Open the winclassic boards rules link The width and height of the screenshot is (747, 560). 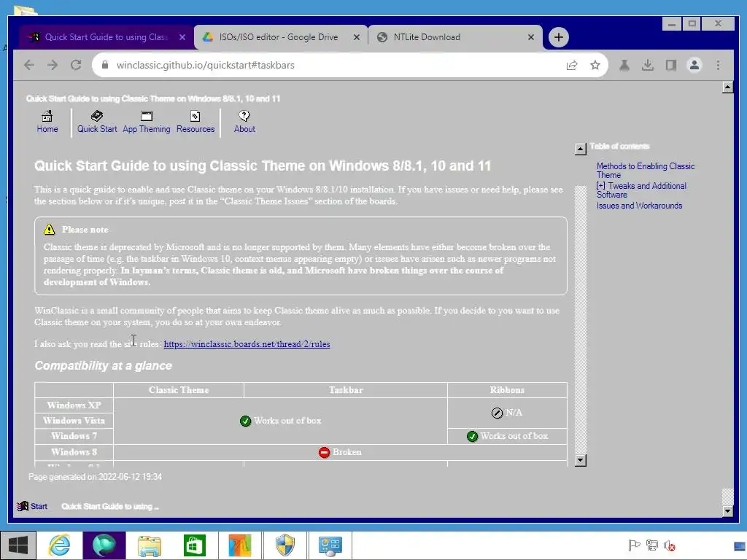[247, 344]
